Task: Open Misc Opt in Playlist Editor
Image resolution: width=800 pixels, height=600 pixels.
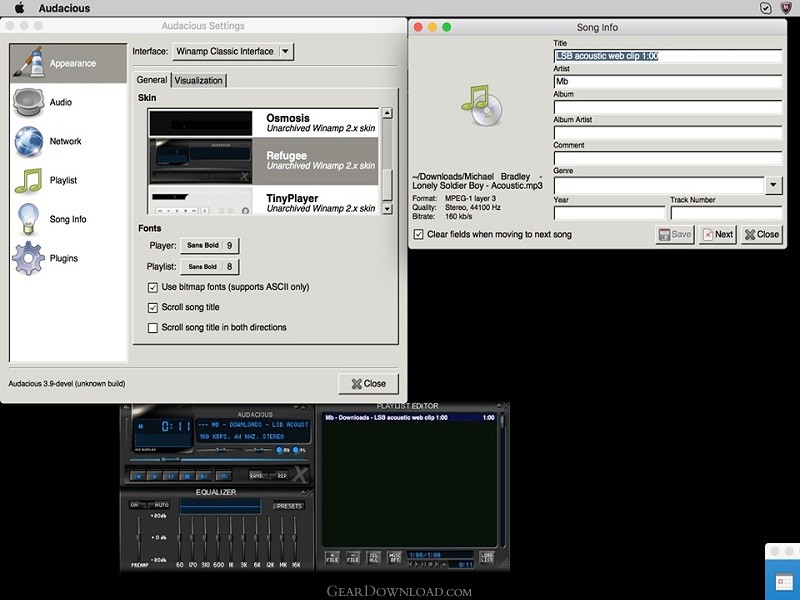Action: coord(394,558)
